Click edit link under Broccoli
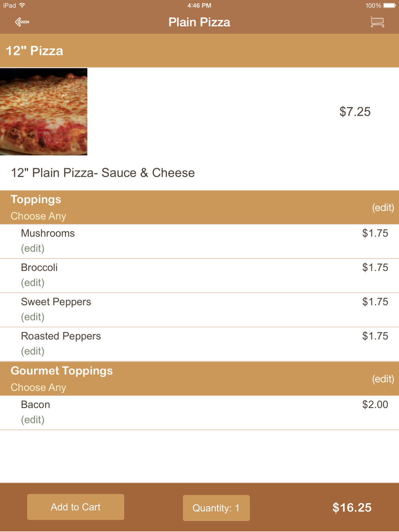The height and width of the screenshot is (532, 399). (33, 283)
